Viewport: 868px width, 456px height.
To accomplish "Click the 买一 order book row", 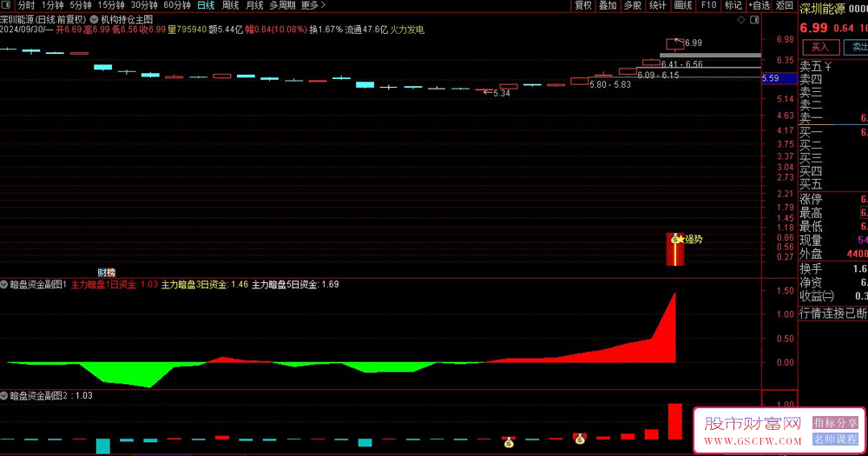I will coord(833,132).
